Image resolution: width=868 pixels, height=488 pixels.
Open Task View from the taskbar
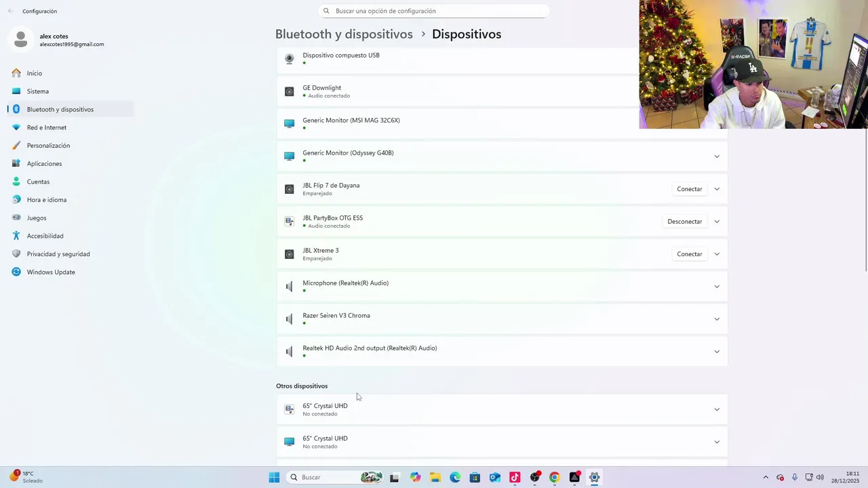pyautogui.click(x=395, y=477)
